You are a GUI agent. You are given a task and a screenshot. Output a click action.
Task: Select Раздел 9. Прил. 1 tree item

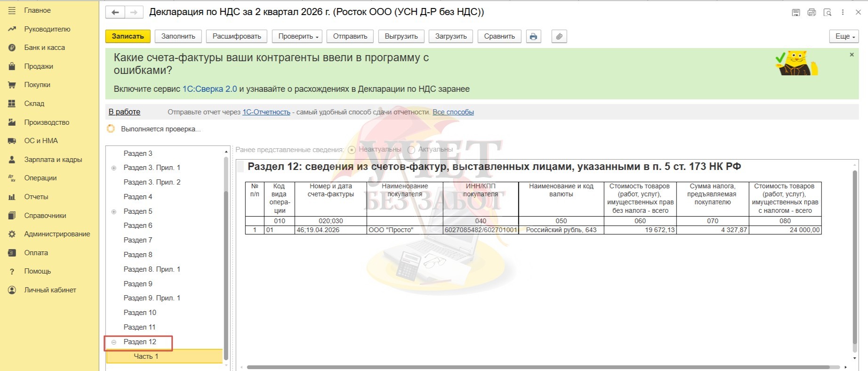click(x=152, y=298)
